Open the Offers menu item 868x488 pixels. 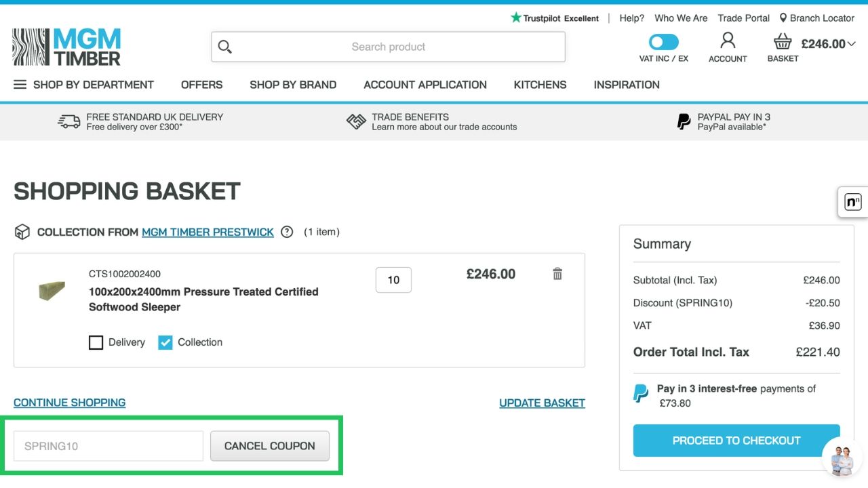pyautogui.click(x=201, y=85)
